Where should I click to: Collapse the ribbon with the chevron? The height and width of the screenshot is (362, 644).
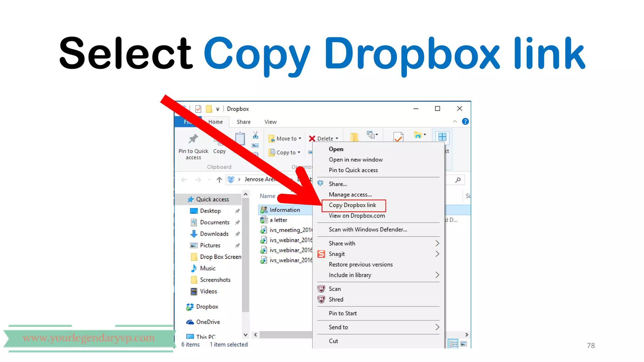click(455, 122)
